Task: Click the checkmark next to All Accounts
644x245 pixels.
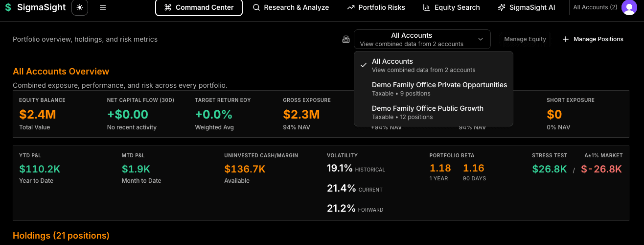Action: click(364, 65)
